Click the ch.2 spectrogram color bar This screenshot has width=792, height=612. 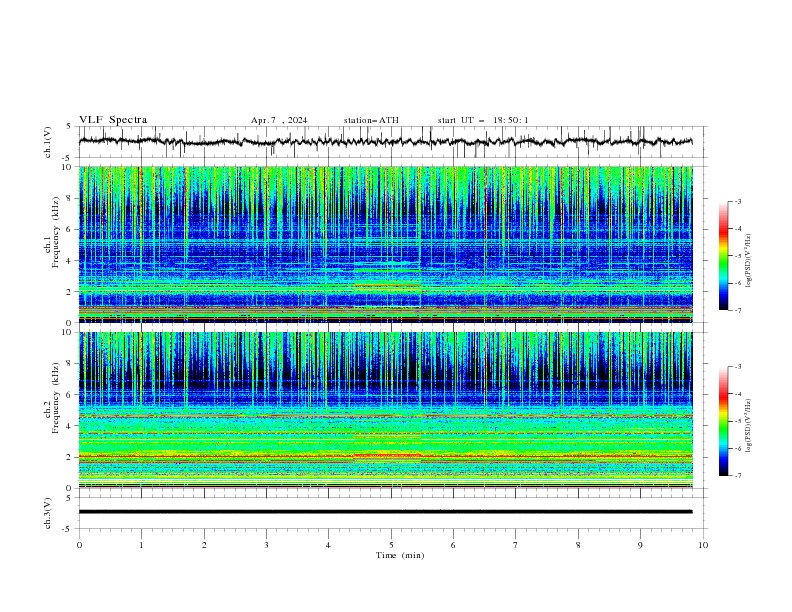tap(723, 421)
